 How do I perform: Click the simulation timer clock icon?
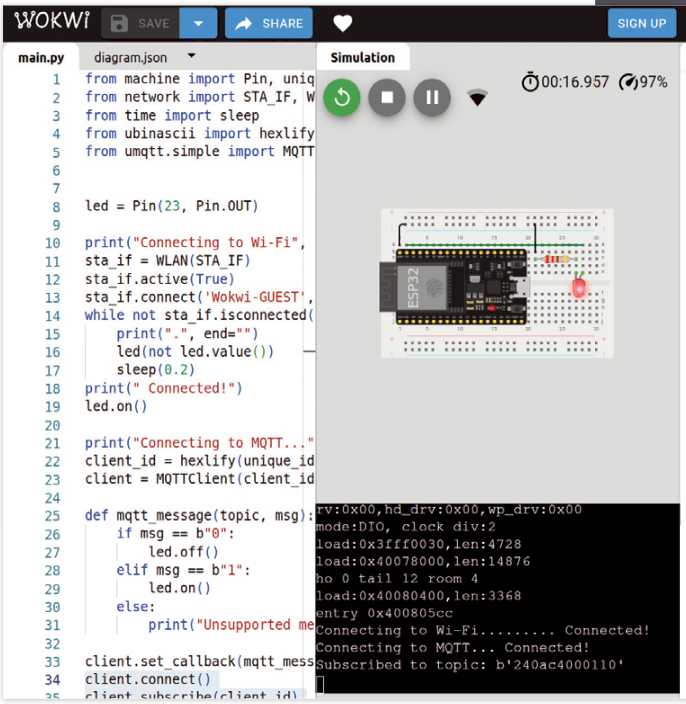coord(530,82)
